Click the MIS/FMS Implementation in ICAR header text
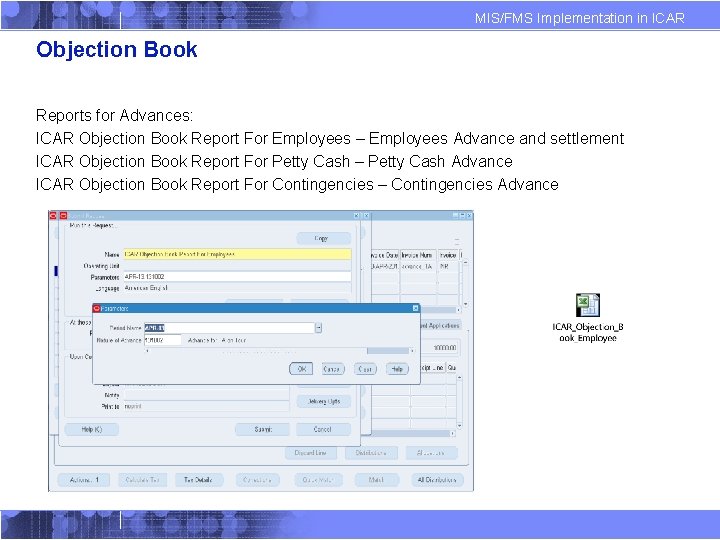Screen dimensions: 720x540 click(x=579, y=18)
